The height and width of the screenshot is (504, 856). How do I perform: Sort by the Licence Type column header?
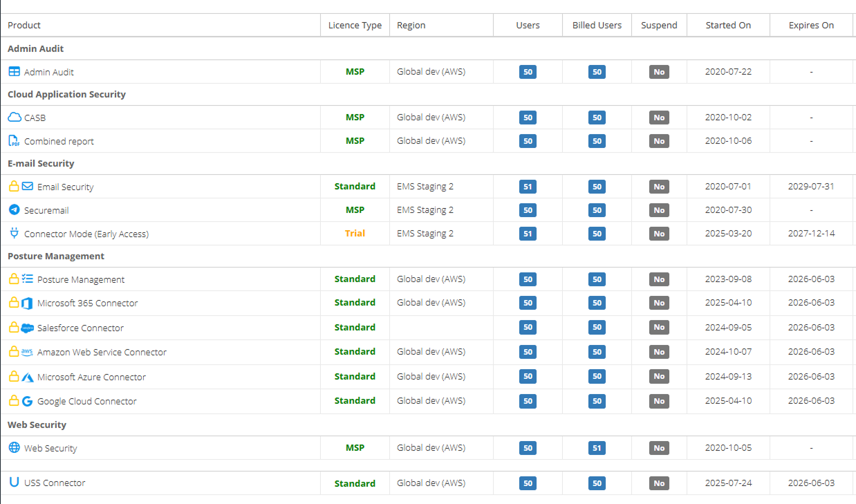click(355, 25)
